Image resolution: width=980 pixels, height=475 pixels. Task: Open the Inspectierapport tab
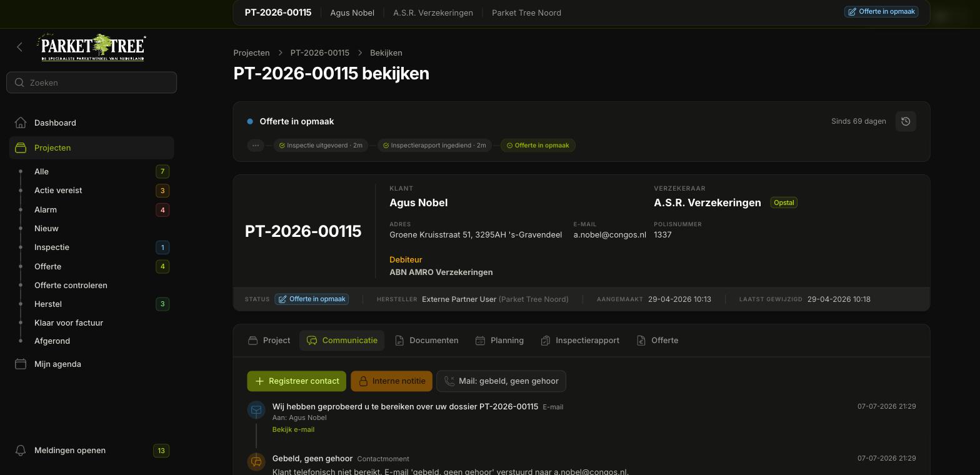pos(580,341)
